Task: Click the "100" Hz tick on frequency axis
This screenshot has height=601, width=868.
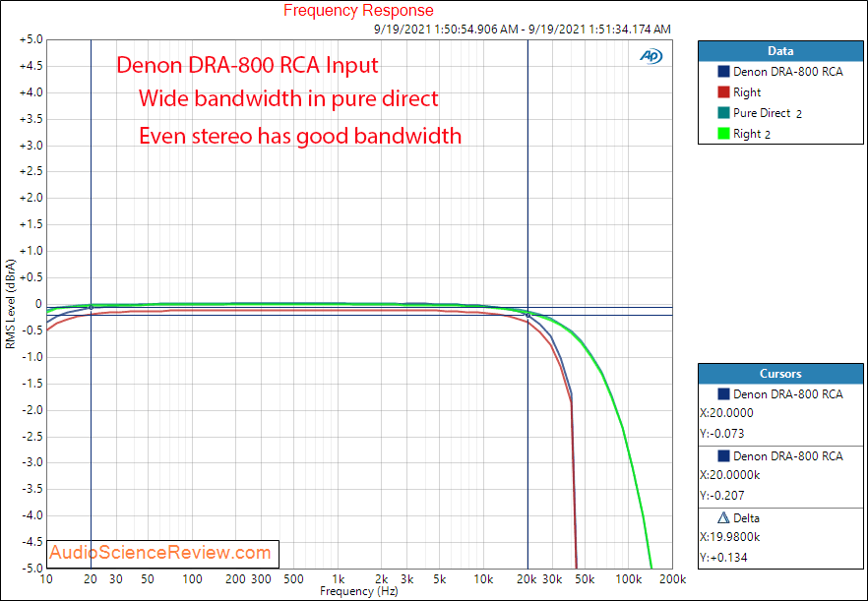Action: click(192, 579)
